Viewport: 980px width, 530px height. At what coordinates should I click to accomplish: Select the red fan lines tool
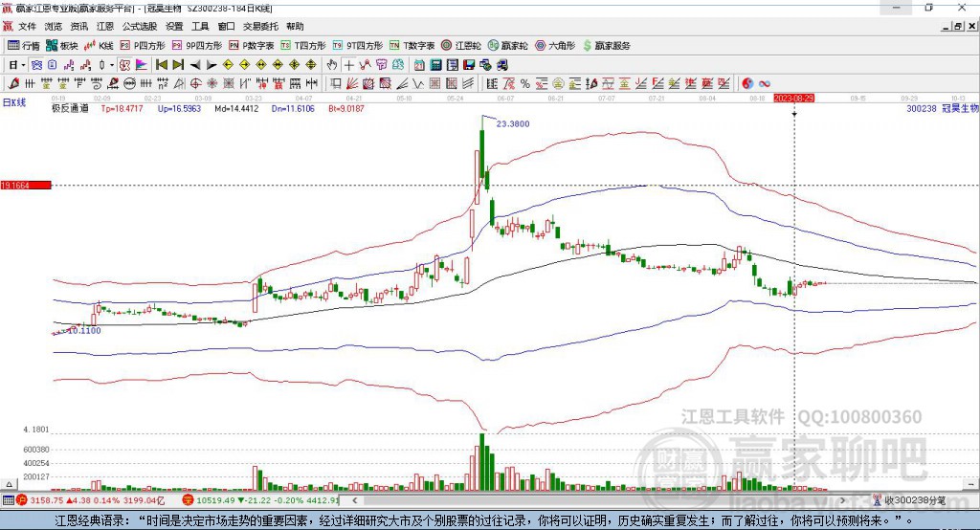(x=352, y=83)
